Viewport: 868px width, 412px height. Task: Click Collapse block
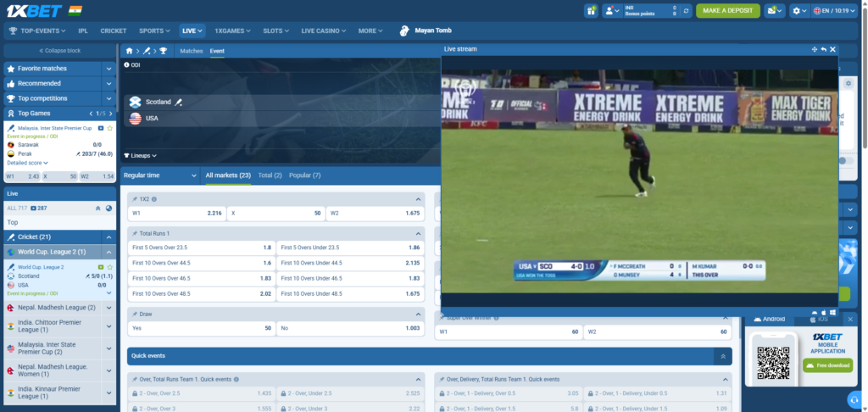[x=60, y=50]
